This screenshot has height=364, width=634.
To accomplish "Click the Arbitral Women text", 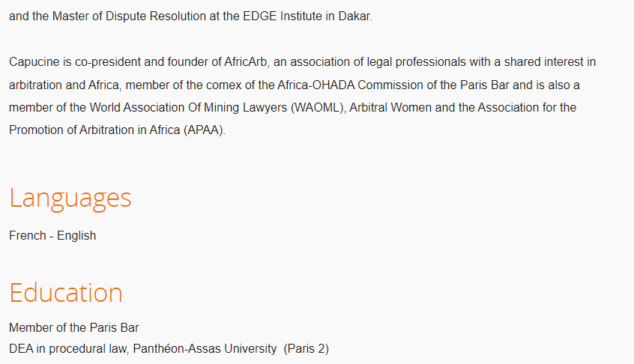I will (390, 107).
